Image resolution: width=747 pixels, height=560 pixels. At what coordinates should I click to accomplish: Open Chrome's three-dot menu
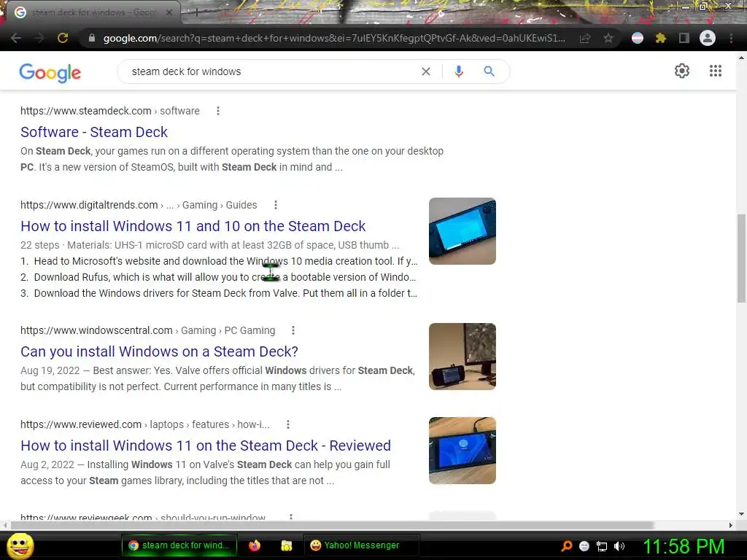tap(731, 38)
